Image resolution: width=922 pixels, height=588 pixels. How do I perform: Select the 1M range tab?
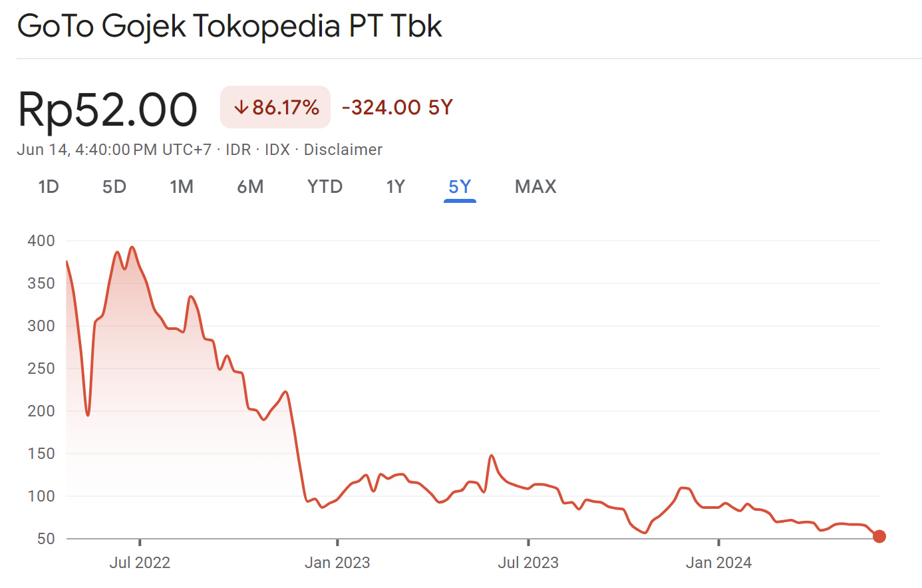click(x=182, y=187)
